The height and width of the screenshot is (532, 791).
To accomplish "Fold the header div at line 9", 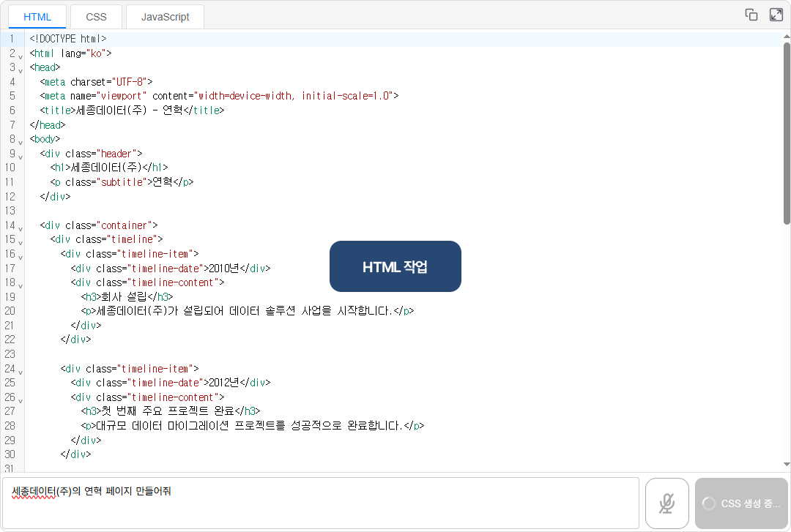I will pyautogui.click(x=21, y=156).
